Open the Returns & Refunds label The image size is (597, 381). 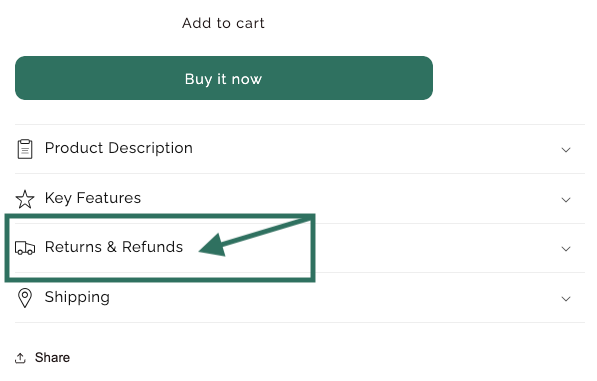pyautogui.click(x=114, y=247)
